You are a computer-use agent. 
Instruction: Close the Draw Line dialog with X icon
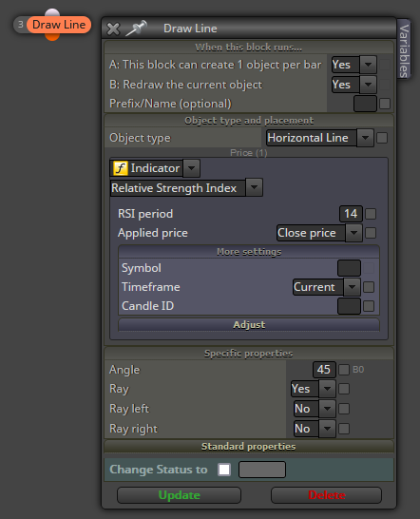[113, 29]
